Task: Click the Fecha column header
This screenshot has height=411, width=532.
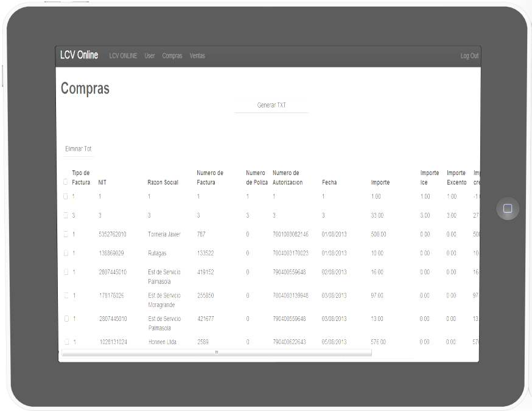Action: point(329,182)
